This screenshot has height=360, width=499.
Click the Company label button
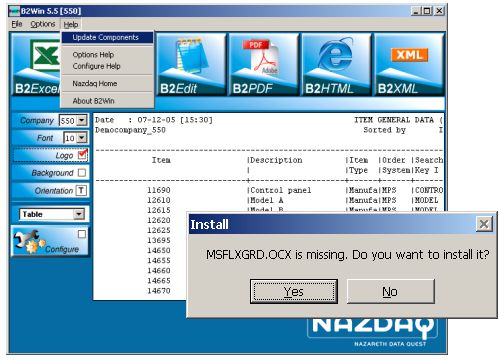37,120
